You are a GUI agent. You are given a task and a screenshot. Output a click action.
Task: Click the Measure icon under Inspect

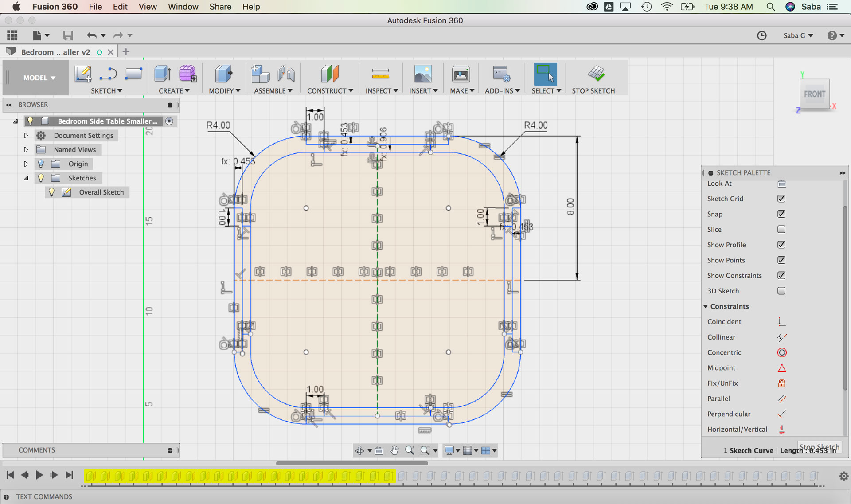point(380,74)
